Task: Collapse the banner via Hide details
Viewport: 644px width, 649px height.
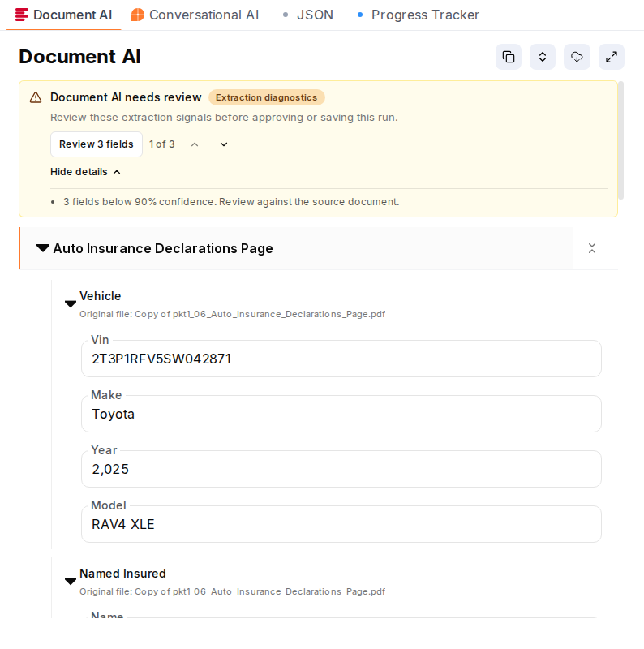Action: [x=85, y=172]
